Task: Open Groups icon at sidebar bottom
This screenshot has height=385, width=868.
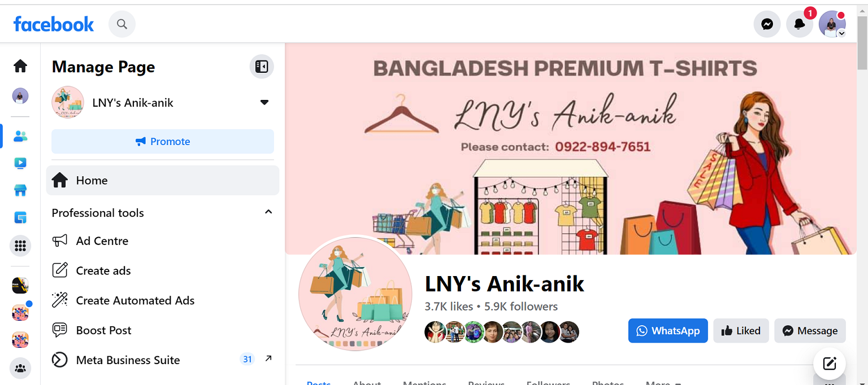Action: click(20, 369)
